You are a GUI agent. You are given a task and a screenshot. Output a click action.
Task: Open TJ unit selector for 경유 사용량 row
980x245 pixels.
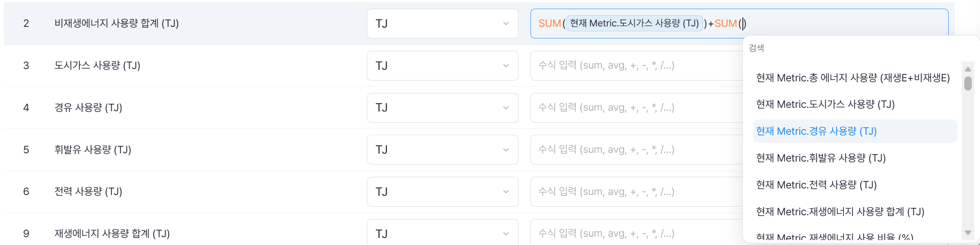click(442, 108)
